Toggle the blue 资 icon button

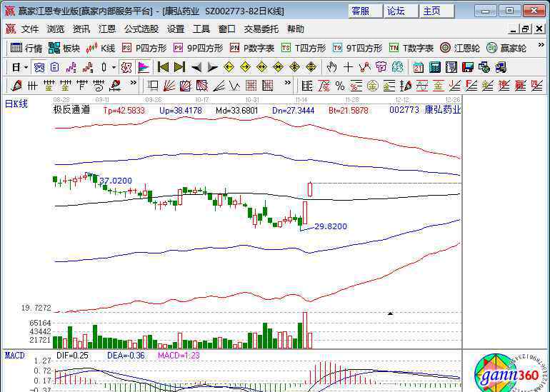[39, 67]
